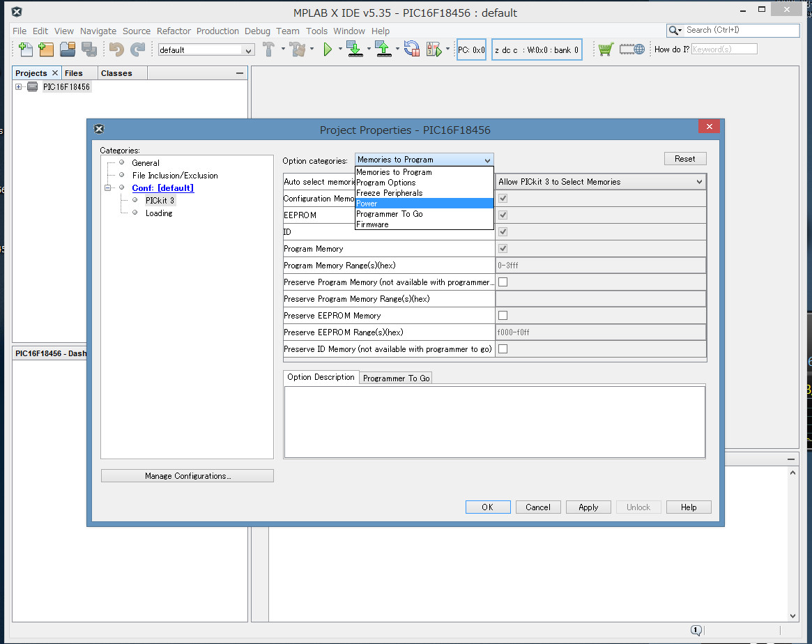This screenshot has width=812, height=644.
Task: Open the Run project dropdown arrow
Action: (340, 49)
